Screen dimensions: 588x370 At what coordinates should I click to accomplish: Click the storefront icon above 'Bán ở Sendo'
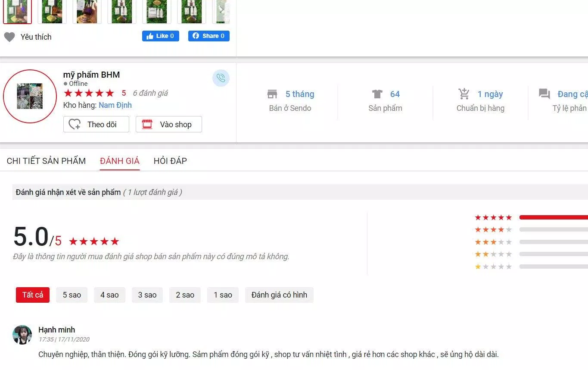click(272, 93)
